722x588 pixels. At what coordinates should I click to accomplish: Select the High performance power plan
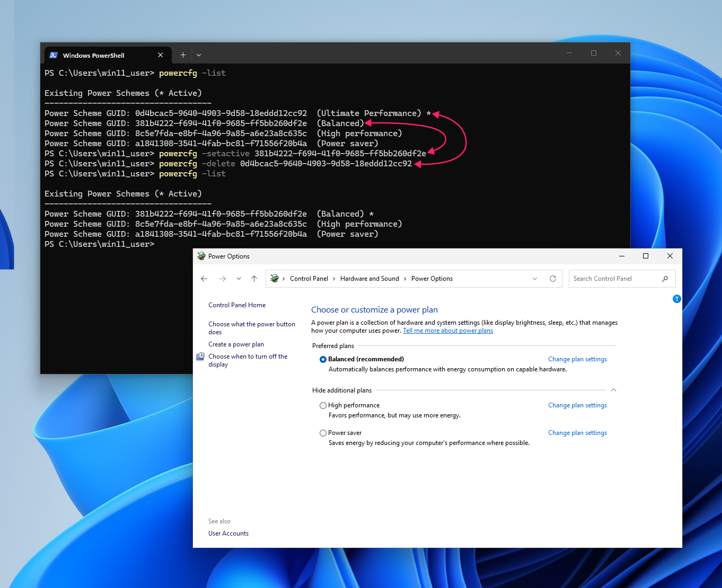(323, 405)
